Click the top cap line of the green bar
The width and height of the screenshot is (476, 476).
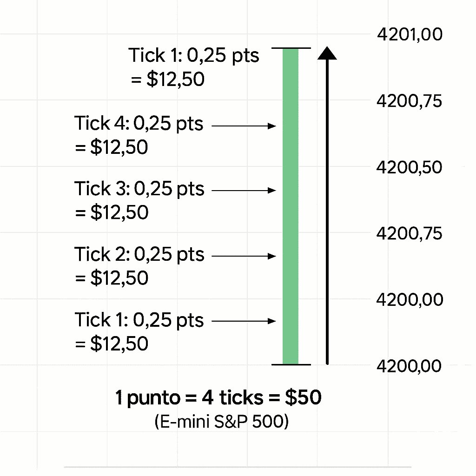291,48
